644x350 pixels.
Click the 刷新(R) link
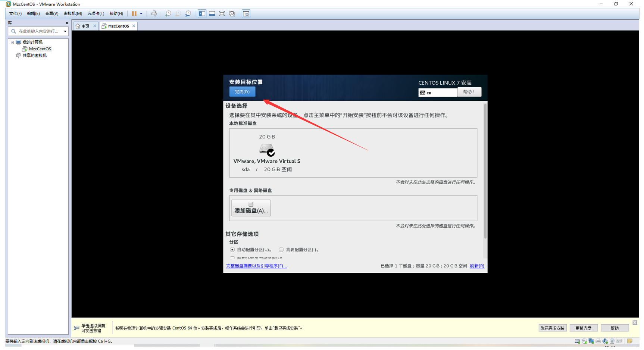tap(477, 266)
